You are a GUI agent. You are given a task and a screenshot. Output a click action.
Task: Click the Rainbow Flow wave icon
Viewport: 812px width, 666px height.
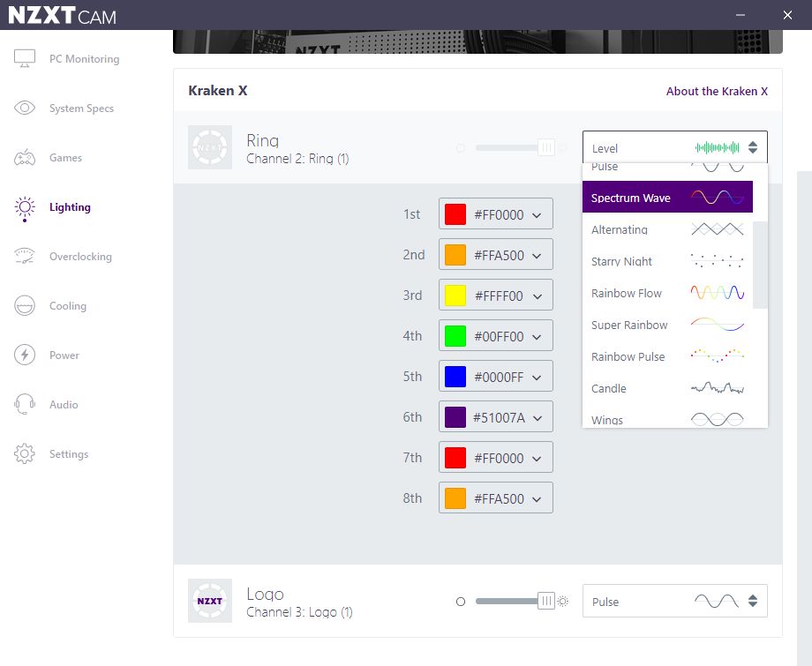point(718,292)
